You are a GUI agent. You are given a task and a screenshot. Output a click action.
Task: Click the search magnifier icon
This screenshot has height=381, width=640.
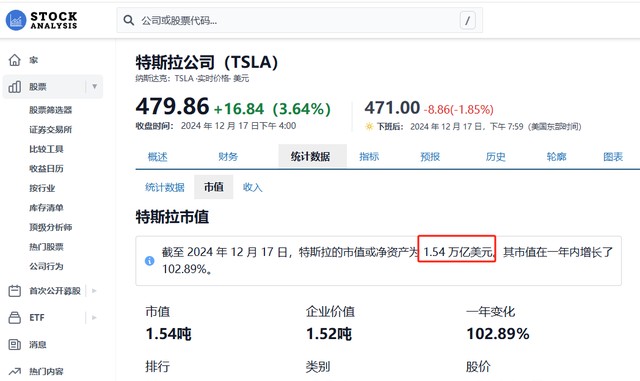[129, 20]
